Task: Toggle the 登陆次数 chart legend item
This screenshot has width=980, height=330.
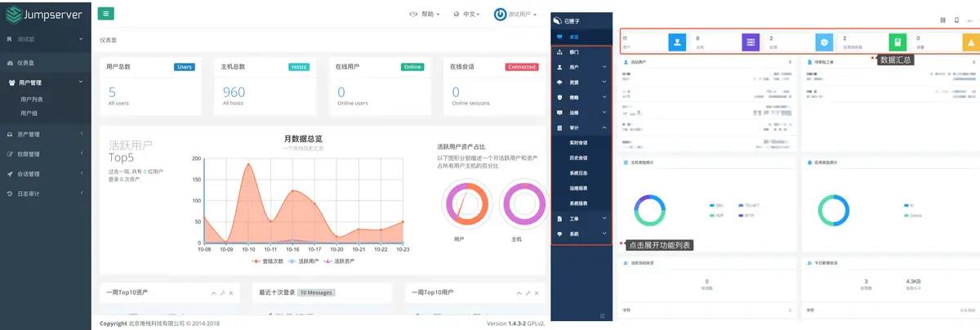Action: pyautogui.click(x=266, y=261)
